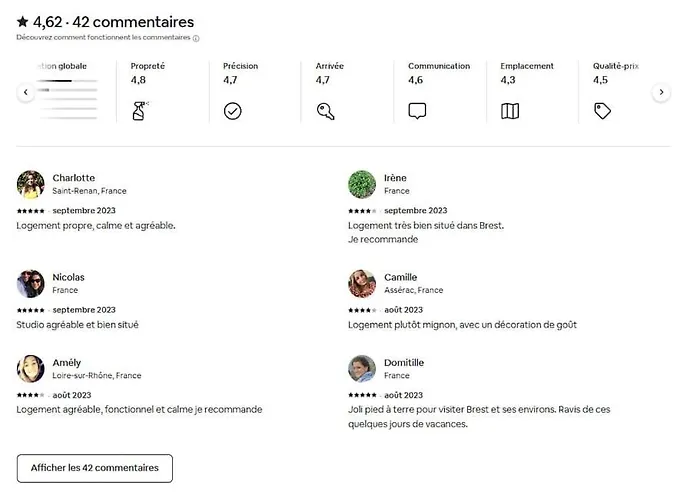This screenshot has height=500, width=700.
Task: Open Irène's green profile avatar
Action: coord(362,184)
